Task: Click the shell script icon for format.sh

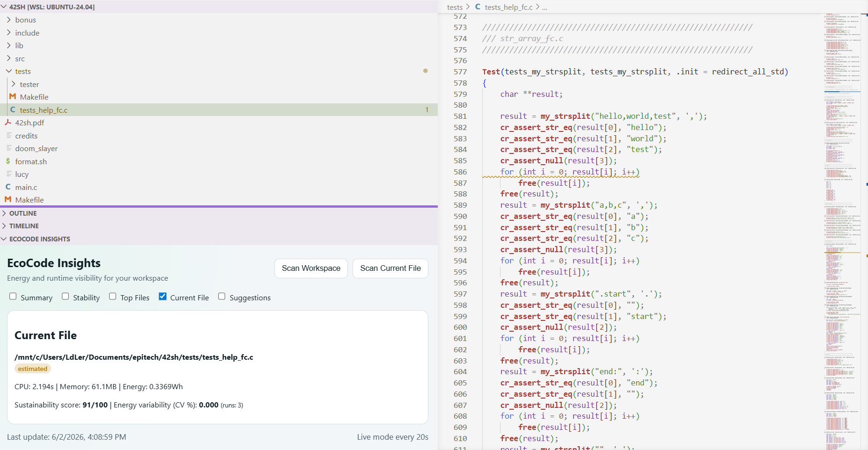Action: click(x=8, y=161)
